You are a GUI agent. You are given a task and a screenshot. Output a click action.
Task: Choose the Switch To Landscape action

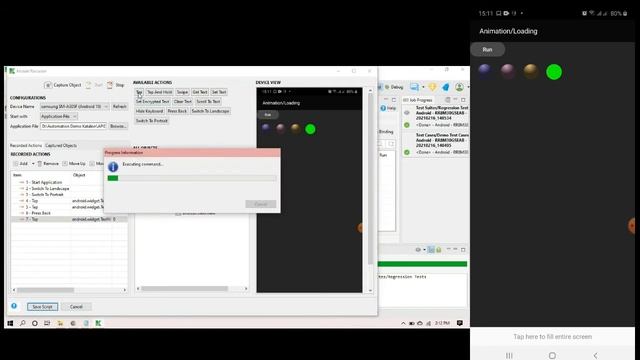[211, 111]
